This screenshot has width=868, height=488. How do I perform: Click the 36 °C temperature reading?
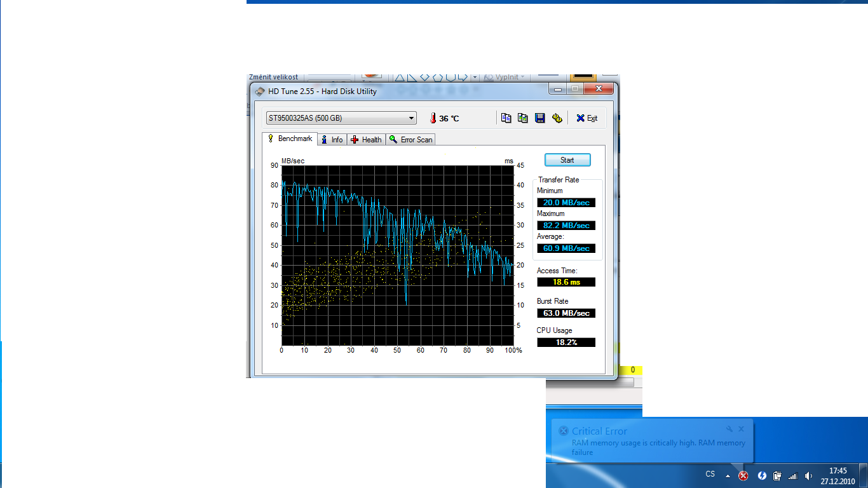tap(449, 119)
